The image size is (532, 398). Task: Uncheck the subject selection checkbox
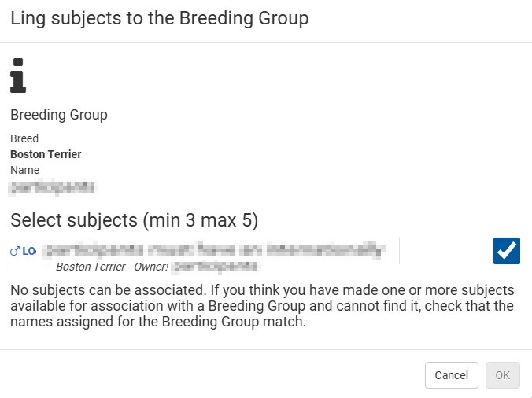pos(506,251)
